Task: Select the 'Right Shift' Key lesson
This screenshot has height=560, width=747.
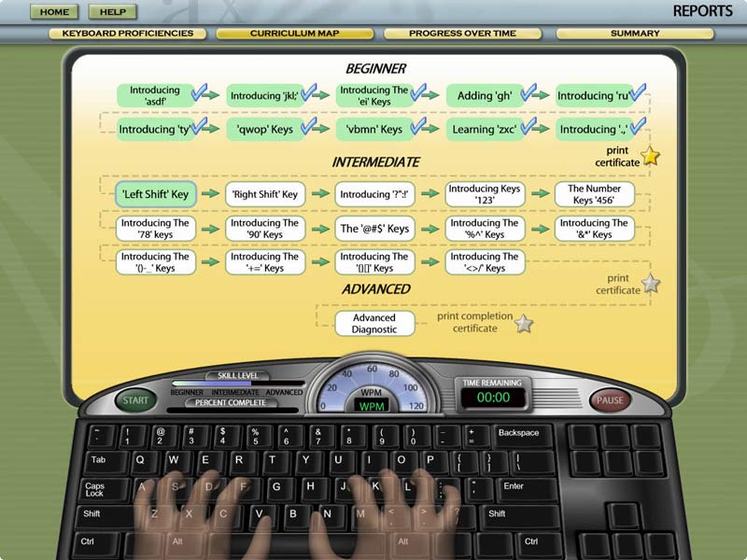Action: (x=265, y=194)
